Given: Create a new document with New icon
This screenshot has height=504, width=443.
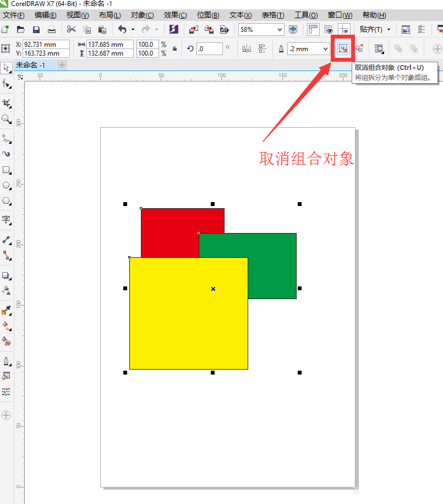Looking at the screenshot, I should (5, 30).
